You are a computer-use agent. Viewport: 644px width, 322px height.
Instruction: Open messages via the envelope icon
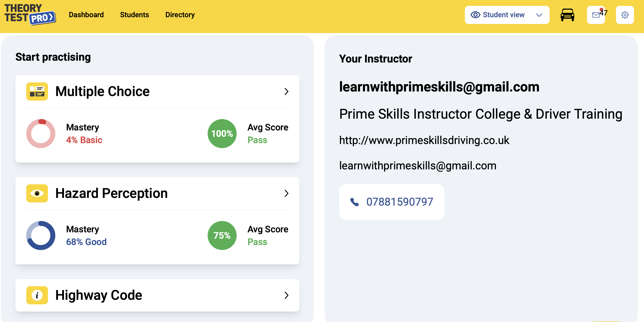point(596,15)
